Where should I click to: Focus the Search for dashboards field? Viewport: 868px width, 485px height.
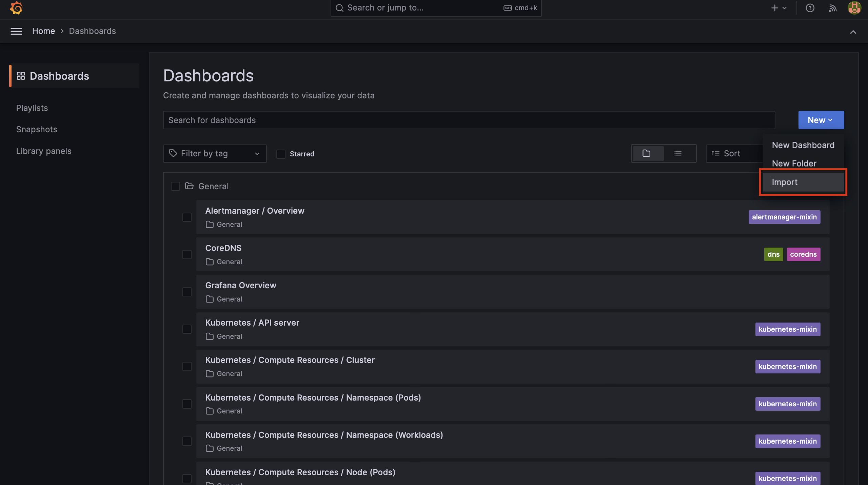coord(469,120)
